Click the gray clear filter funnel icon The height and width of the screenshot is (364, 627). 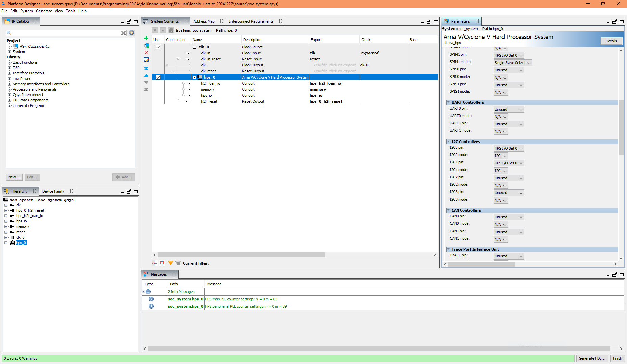(x=178, y=263)
